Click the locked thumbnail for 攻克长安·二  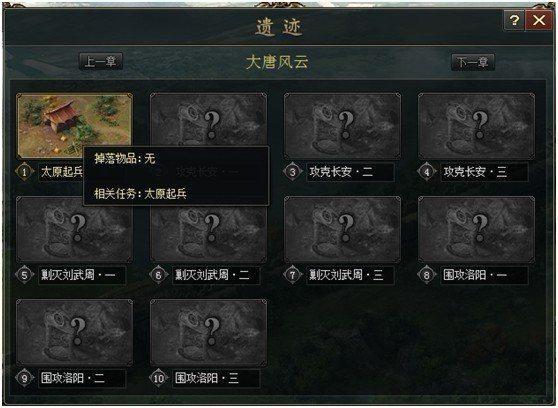tap(342, 125)
